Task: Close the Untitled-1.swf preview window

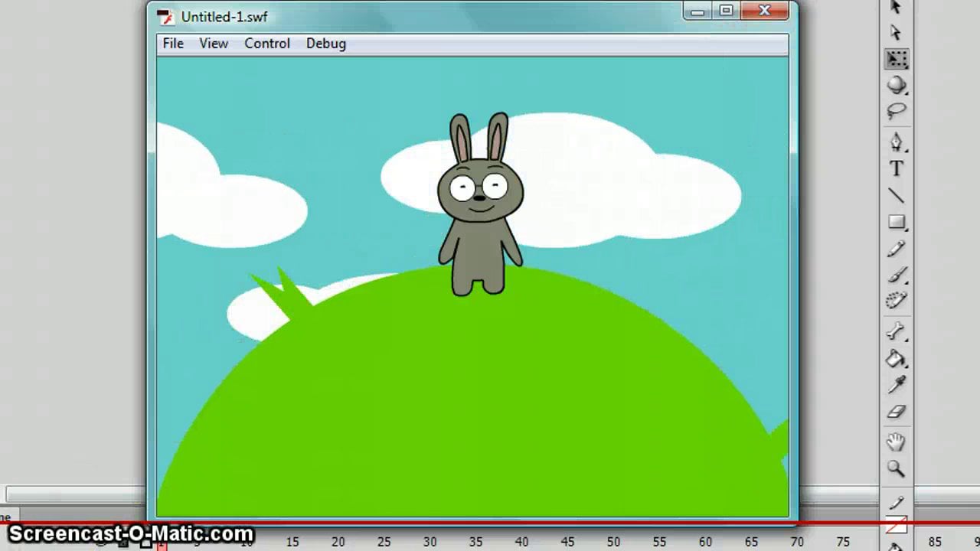Action: tap(764, 11)
